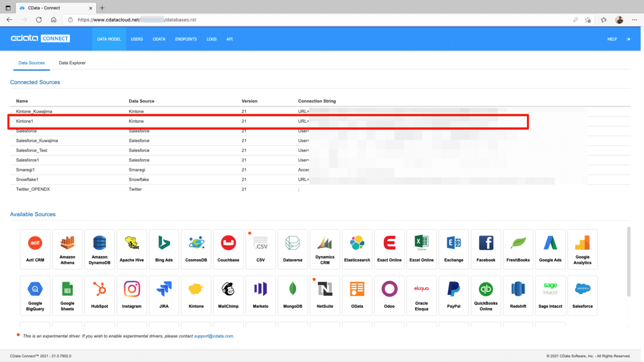This screenshot has width=644, height=362.
Task: Choose the JIRA source tile
Action: pyautogui.click(x=164, y=295)
